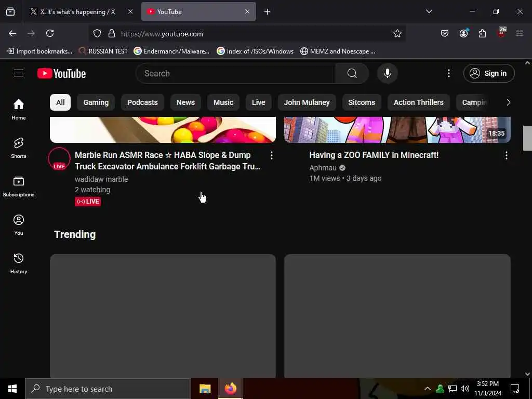Open the Windows Start menu
Screen dimensions: 532x399
pos(12,389)
